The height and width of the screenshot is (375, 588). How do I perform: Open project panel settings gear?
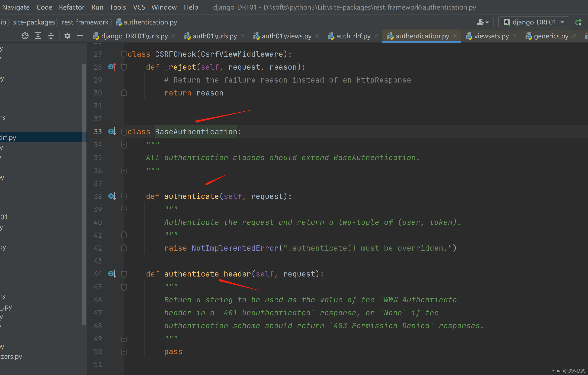tap(67, 36)
